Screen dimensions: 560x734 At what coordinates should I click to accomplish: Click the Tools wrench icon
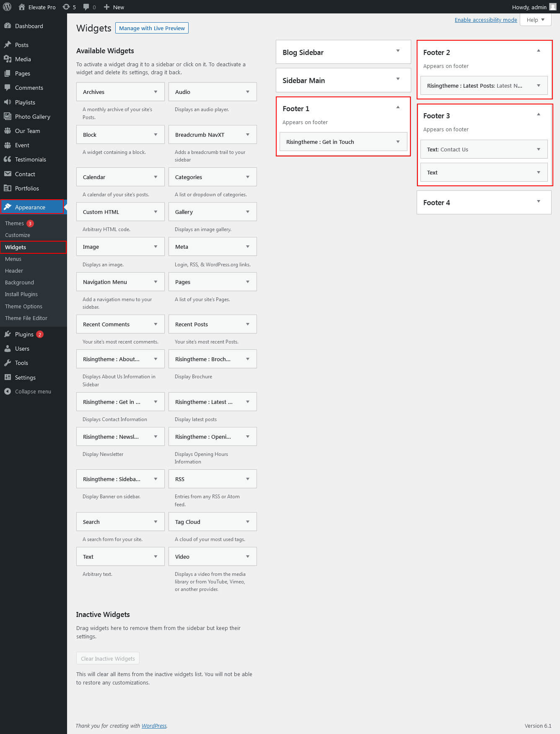coord(7,363)
